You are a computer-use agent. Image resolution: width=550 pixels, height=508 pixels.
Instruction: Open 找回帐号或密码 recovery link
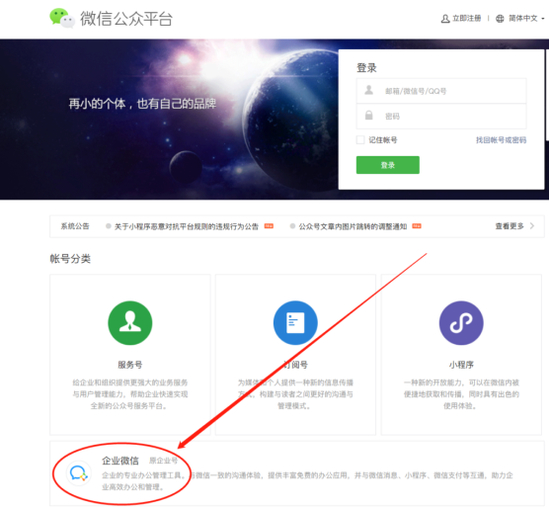point(501,140)
